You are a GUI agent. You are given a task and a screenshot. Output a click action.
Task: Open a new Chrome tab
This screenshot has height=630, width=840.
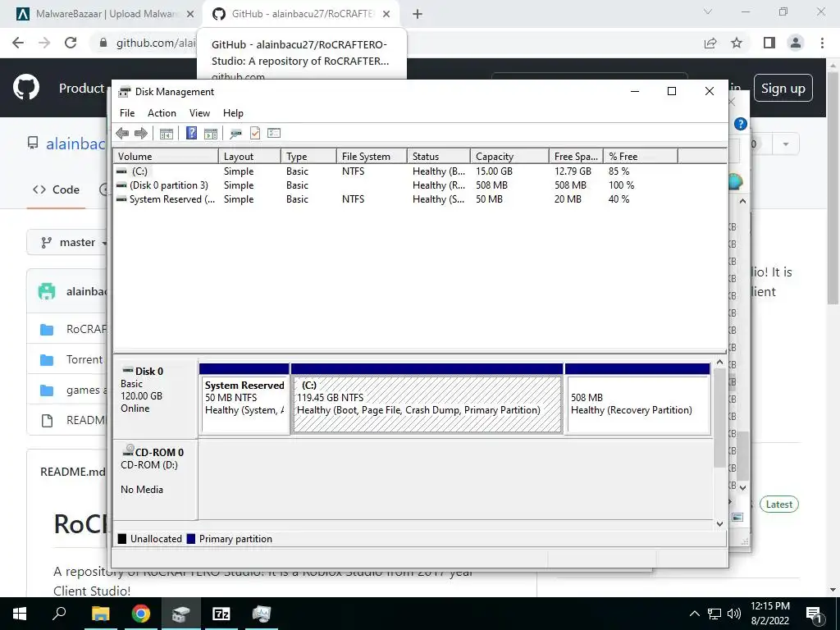tap(418, 14)
